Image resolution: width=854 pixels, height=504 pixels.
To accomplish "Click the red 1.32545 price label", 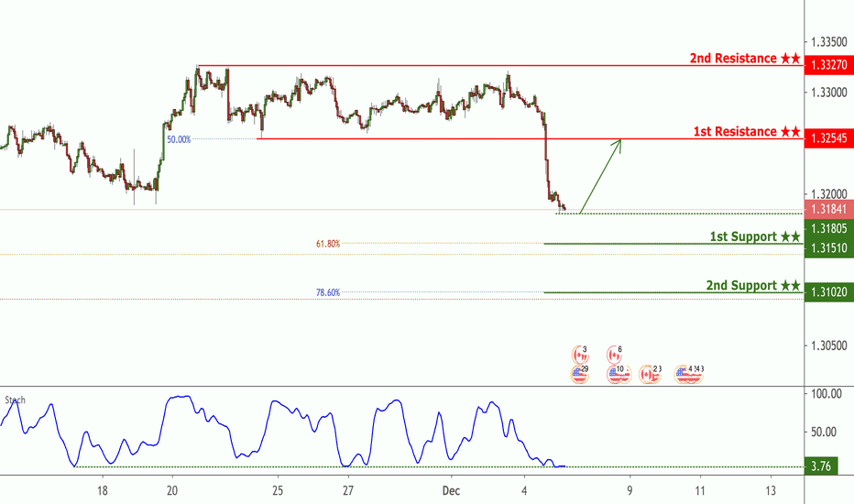I will 828,139.
